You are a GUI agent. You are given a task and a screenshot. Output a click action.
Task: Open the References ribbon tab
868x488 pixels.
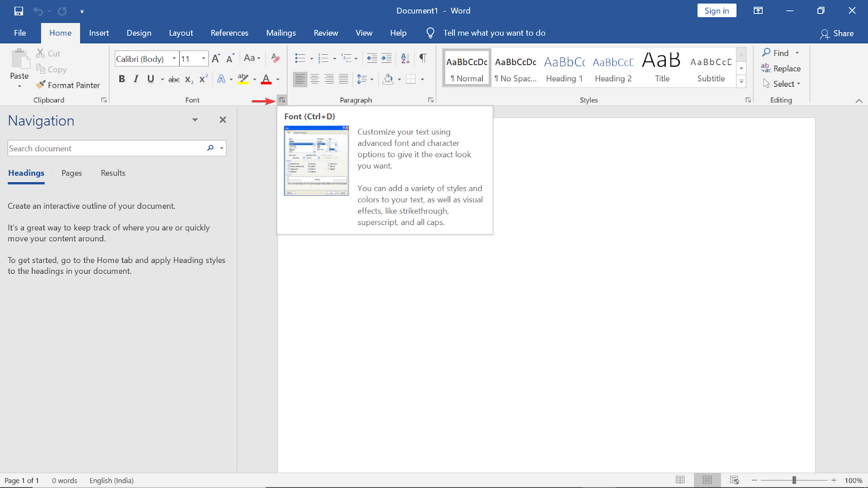pos(229,33)
